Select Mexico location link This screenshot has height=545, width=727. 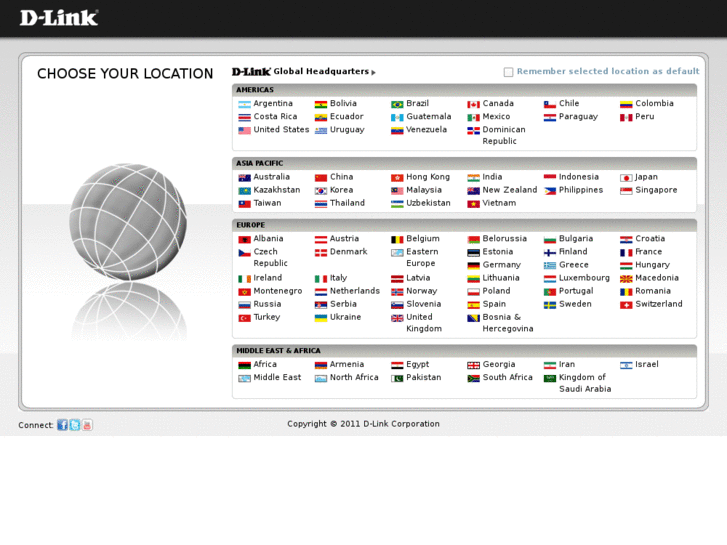[496, 116]
